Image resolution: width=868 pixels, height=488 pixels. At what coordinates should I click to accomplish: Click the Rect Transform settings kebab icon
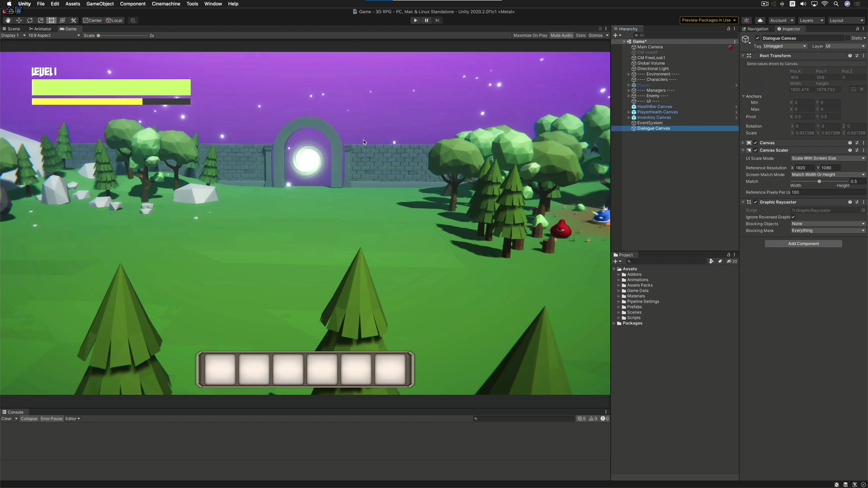[863, 55]
